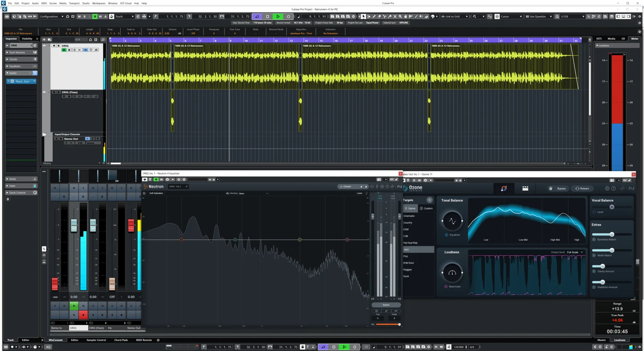Open the Ozone plugin settings gear
Viewport: 644px width, 351px height.
pos(607,188)
